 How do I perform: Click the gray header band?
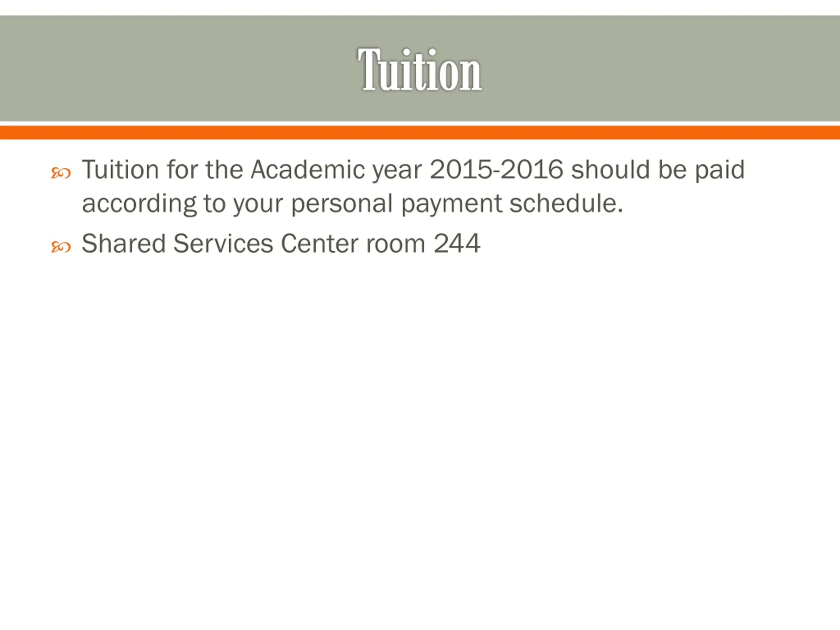click(x=420, y=68)
